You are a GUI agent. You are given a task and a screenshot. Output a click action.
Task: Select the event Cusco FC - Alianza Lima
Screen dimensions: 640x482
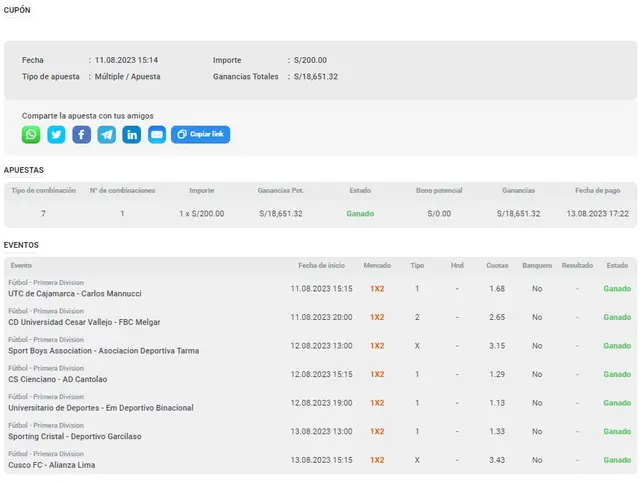click(x=51, y=465)
